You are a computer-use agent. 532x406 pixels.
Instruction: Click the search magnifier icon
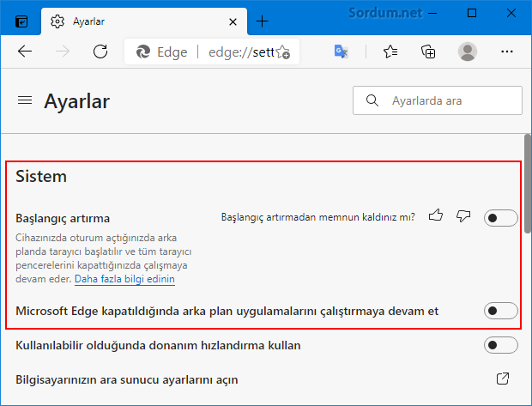pos(372,100)
